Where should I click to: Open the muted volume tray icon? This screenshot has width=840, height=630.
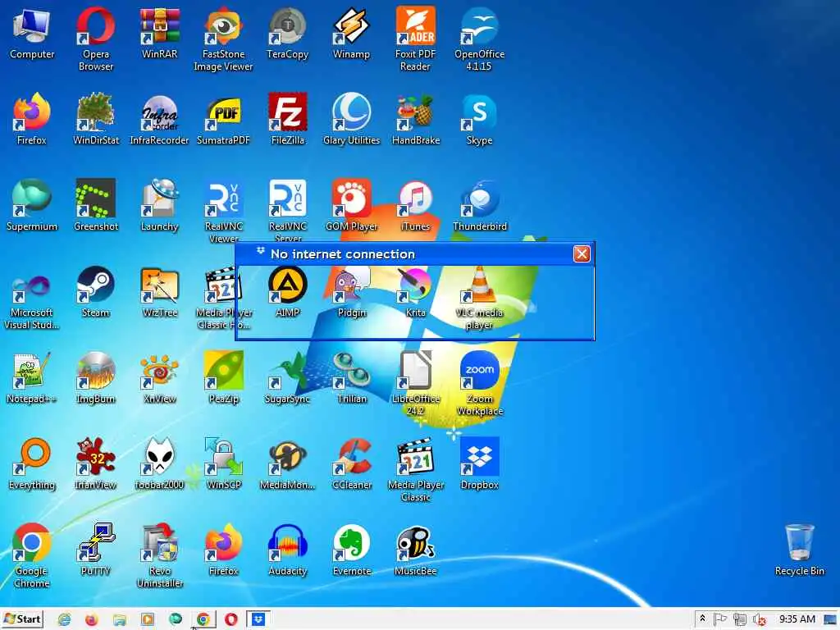click(x=759, y=620)
